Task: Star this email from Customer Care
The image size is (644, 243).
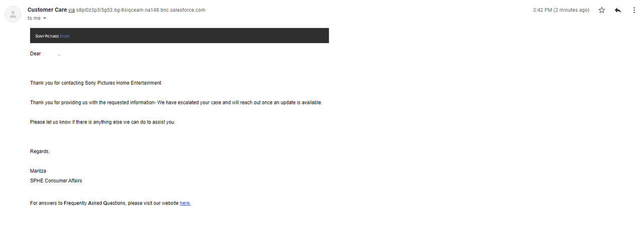Action: [x=602, y=10]
